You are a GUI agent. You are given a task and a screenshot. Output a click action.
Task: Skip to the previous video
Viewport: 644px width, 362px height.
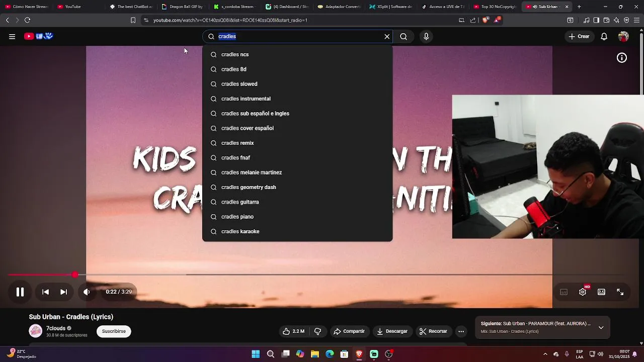tap(45, 292)
